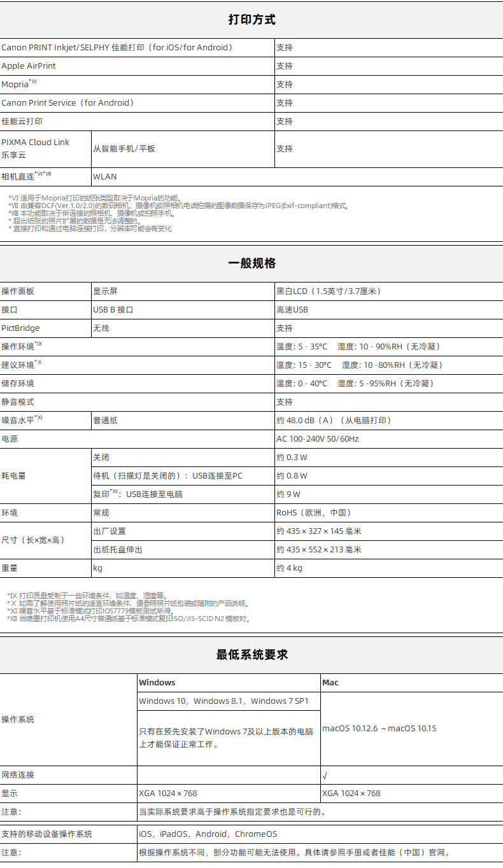Click the AC 100-240V 50/60Hz value
This screenshot has width=503, height=868.
(x=318, y=438)
